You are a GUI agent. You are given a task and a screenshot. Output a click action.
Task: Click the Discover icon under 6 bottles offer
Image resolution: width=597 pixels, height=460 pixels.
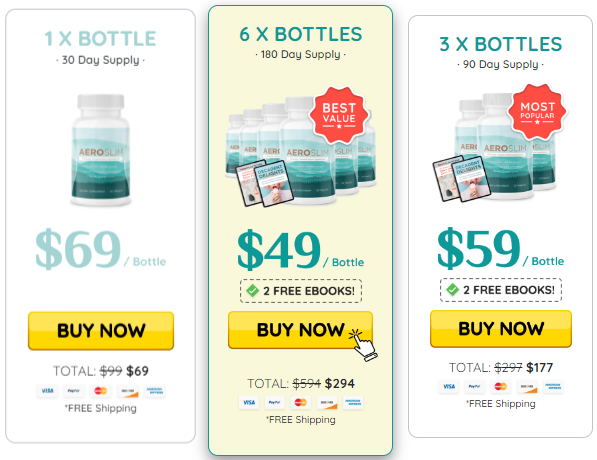327,402
